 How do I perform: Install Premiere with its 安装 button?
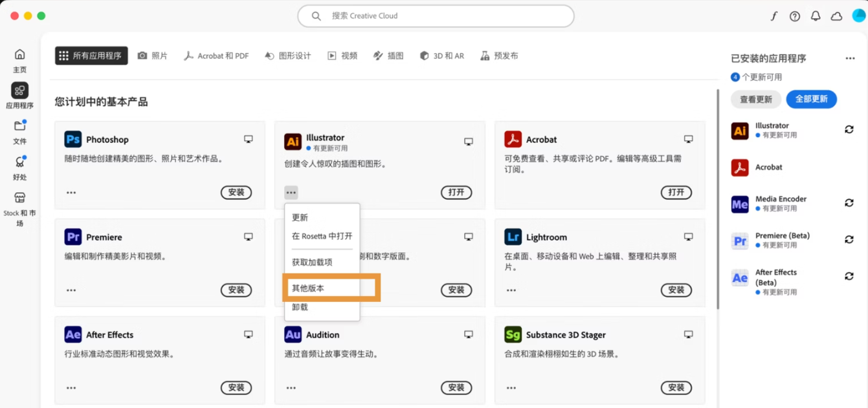[x=236, y=290]
